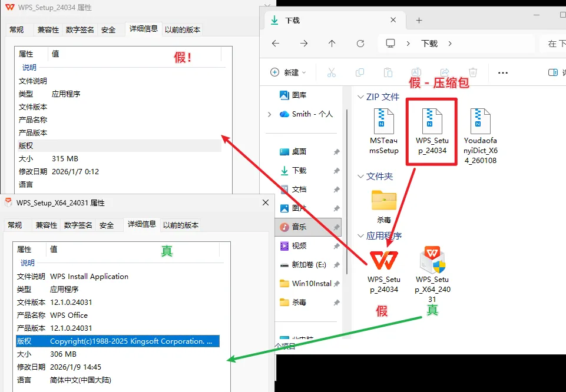The image size is (566, 392).
Task: Navigate up one folder level
Action: 332,44
